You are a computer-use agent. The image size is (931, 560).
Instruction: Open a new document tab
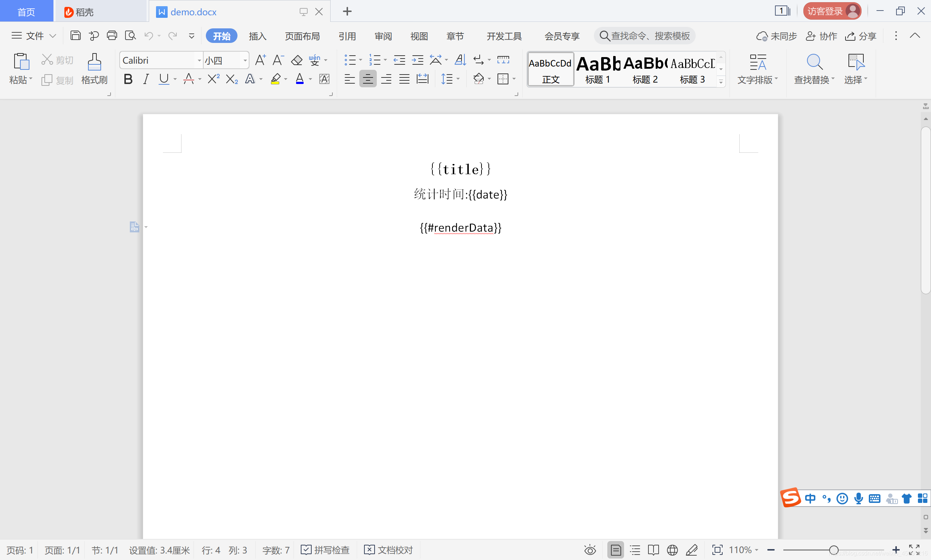(347, 11)
